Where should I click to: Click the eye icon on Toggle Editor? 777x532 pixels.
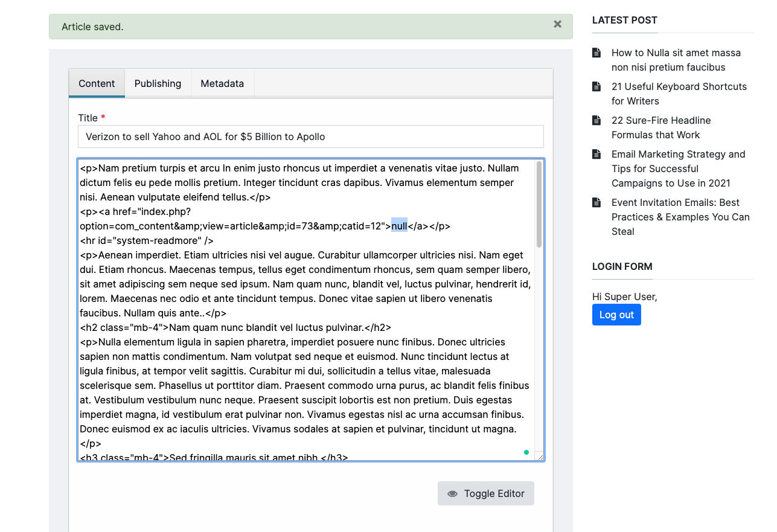452,494
